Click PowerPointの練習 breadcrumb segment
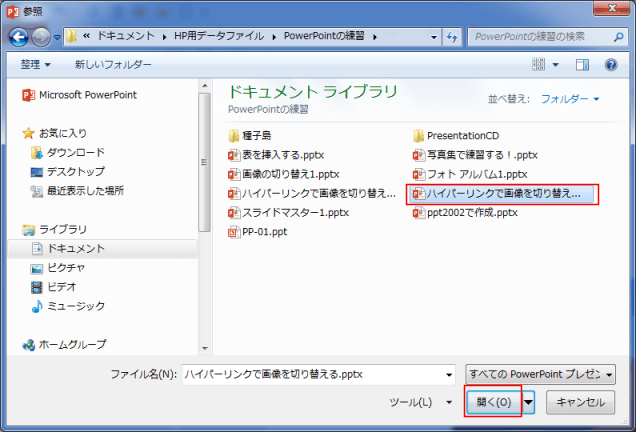 pyautogui.click(x=324, y=36)
